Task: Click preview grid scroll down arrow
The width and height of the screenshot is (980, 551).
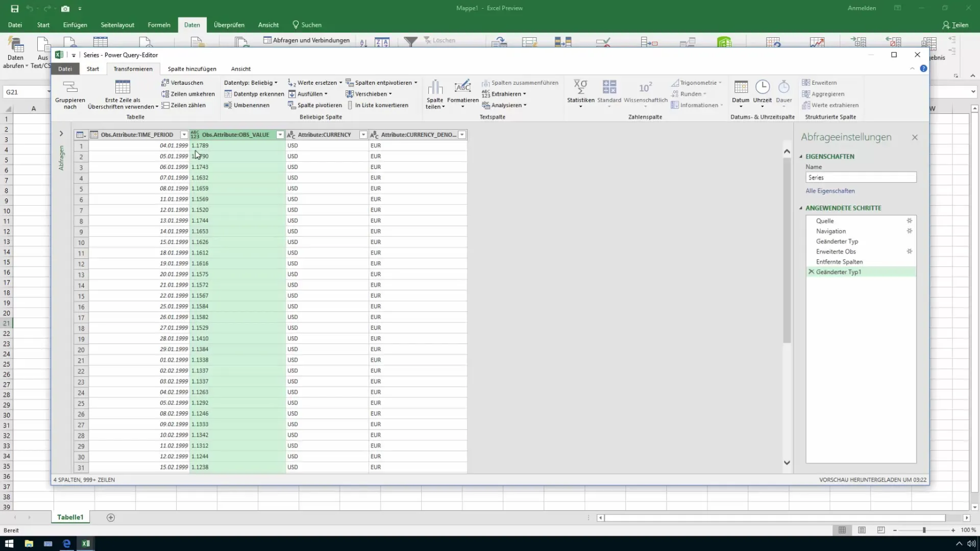Action: pyautogui.click(x=787, y=463)
